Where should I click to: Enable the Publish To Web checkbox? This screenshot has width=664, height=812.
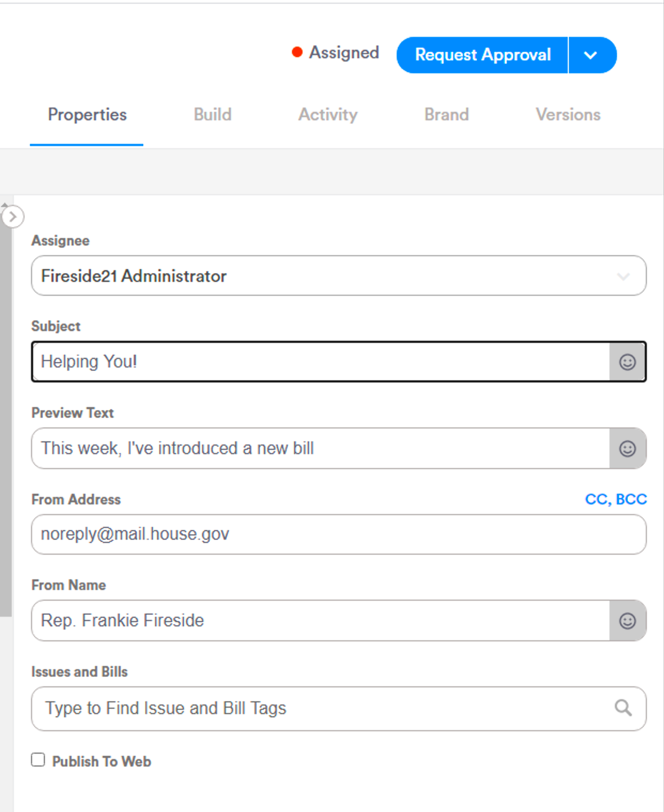37,760
